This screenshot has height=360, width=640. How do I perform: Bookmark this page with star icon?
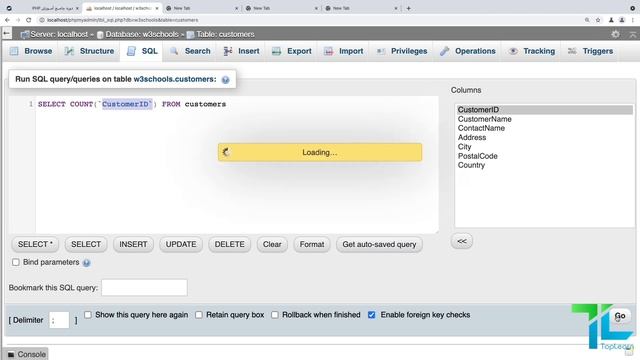click(x=598, y=20)
